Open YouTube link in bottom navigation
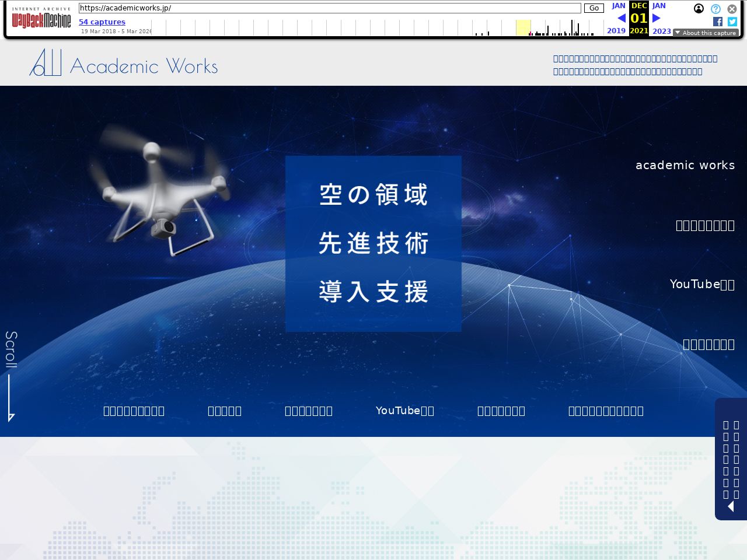 coord(405,411)
